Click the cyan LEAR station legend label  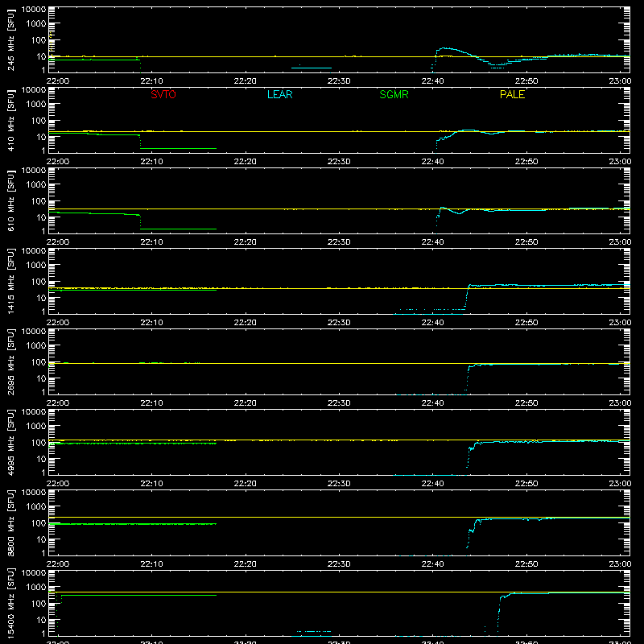[x=279, y=94]
